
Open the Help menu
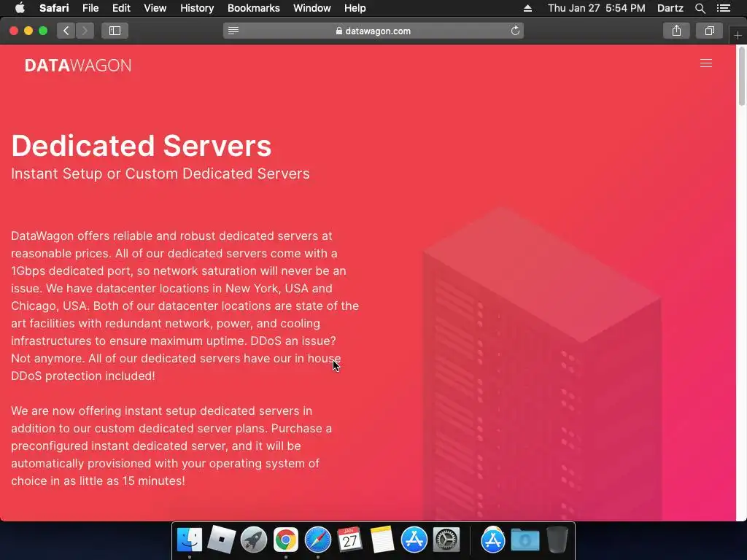355,8
